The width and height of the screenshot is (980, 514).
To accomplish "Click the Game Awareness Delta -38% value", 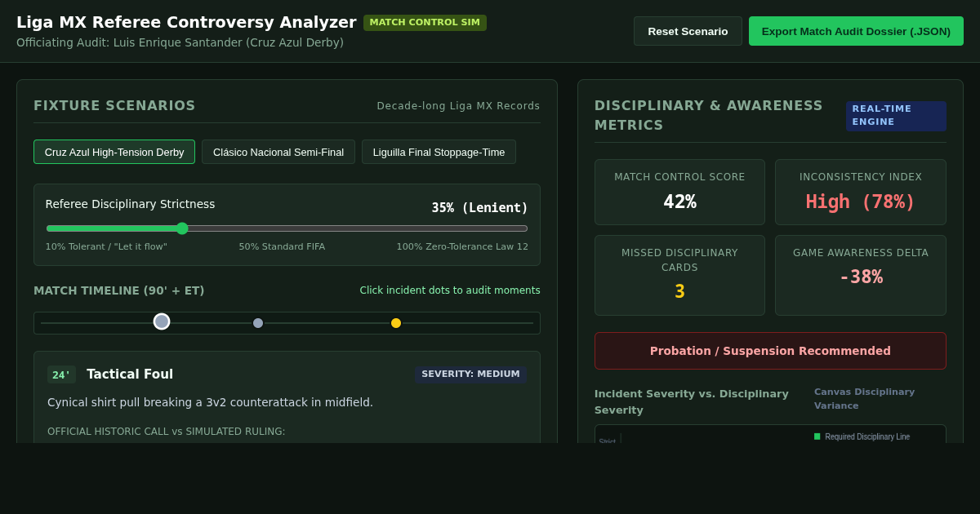I will pos(860,277).
